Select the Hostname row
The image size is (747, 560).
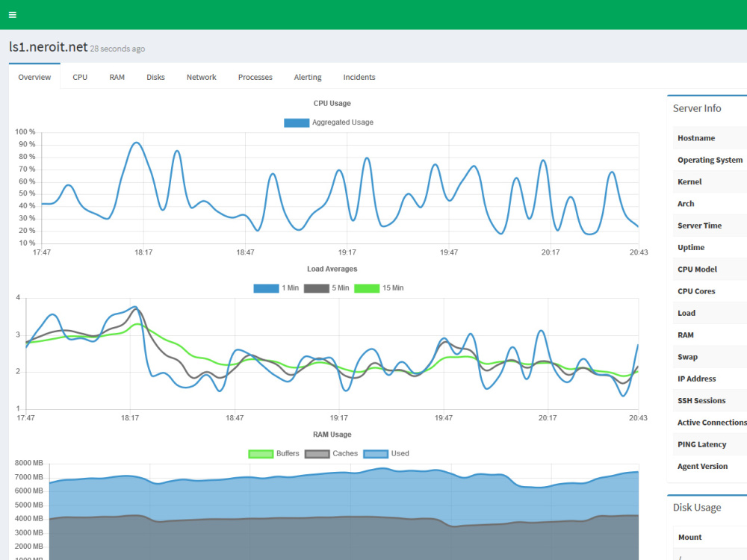point(710,138)
